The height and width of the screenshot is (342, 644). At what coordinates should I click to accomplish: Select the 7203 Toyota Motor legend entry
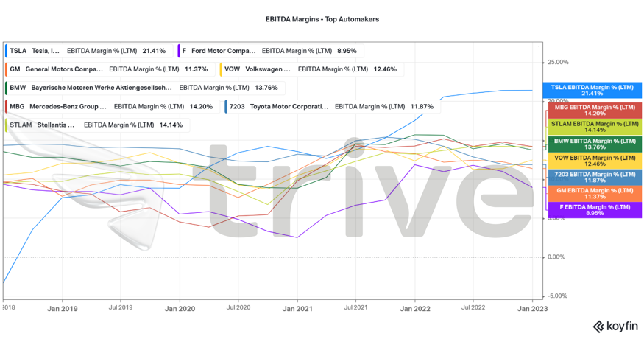click(x=332, y=107)
